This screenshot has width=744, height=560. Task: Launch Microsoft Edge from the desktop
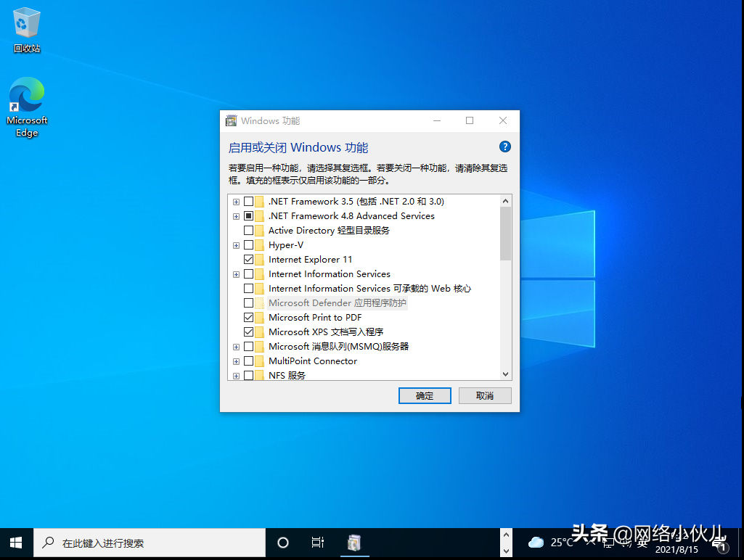point(26,96)
